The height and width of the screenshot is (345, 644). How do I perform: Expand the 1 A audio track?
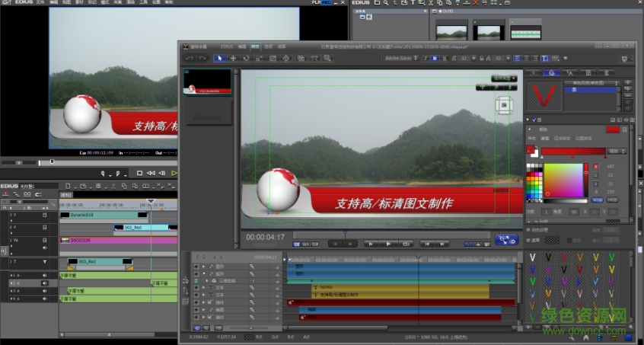click(x=12, y=275)
